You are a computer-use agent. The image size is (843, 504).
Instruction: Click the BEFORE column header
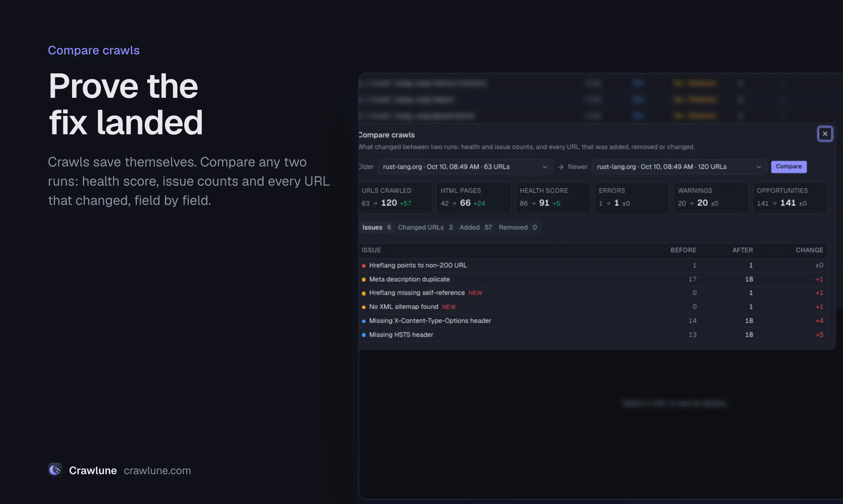click(683, 250)
